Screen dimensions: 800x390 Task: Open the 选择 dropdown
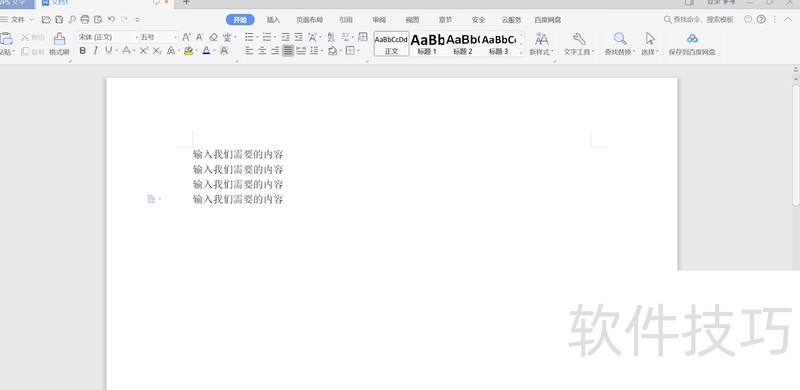[650, 44]
